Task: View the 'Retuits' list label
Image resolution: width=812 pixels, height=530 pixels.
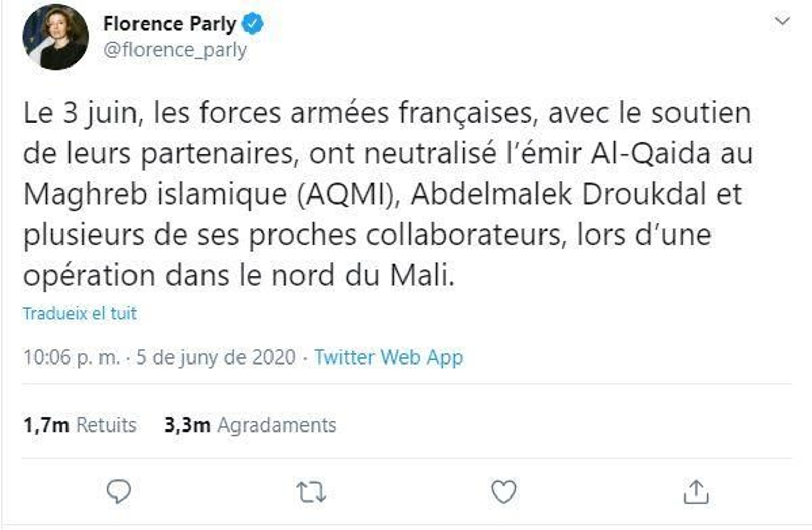Action: pos(106,425)
